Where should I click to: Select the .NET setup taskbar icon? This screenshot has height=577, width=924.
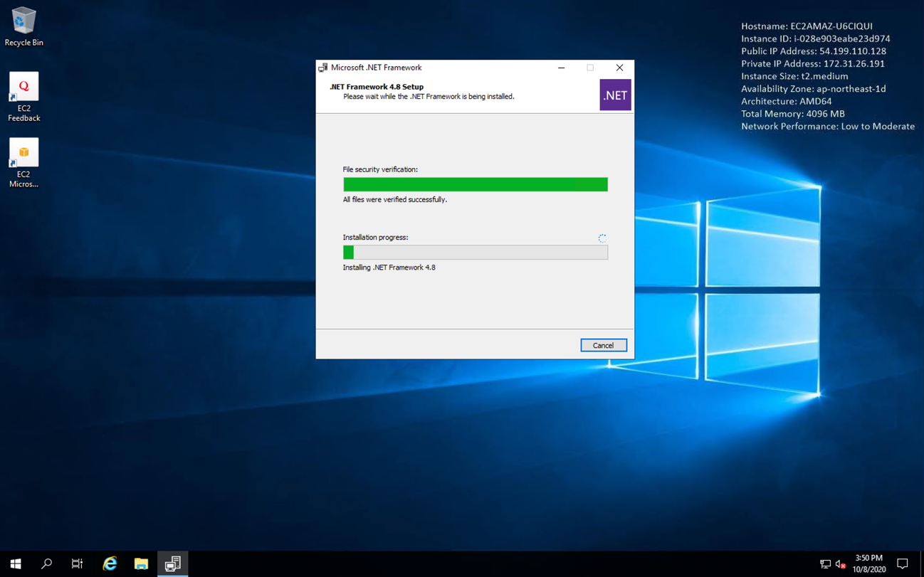pos(172,563)
